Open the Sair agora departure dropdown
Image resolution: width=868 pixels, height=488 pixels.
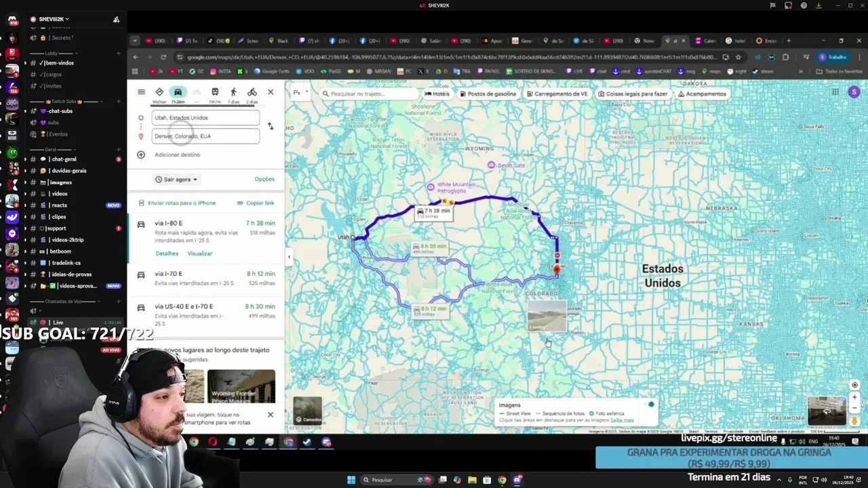coord(176,180)
